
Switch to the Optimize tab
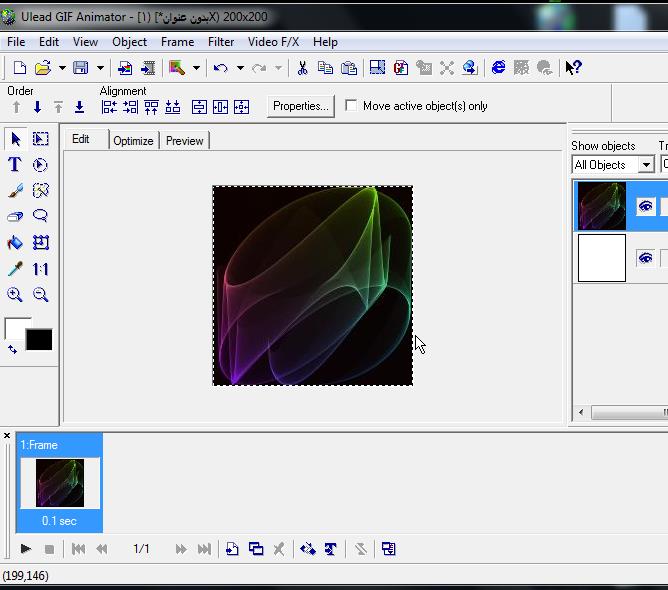[x=133, y=141]
